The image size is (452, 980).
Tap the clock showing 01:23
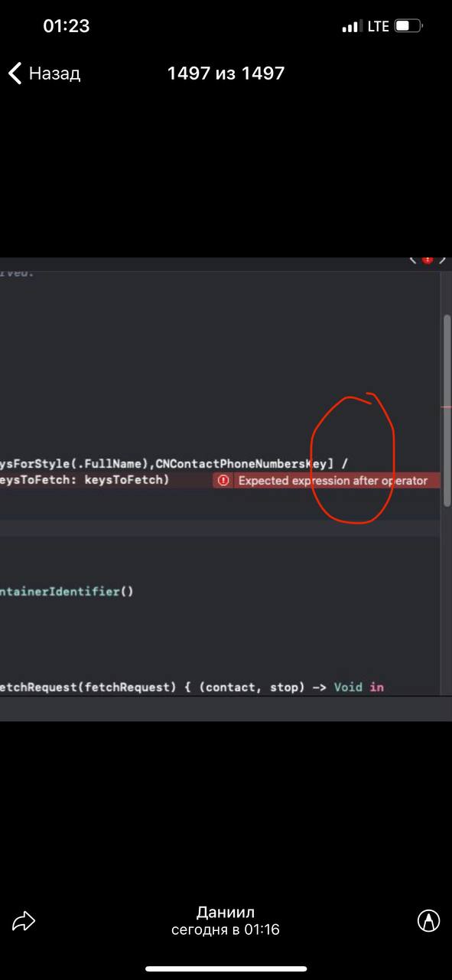(66, 26)
